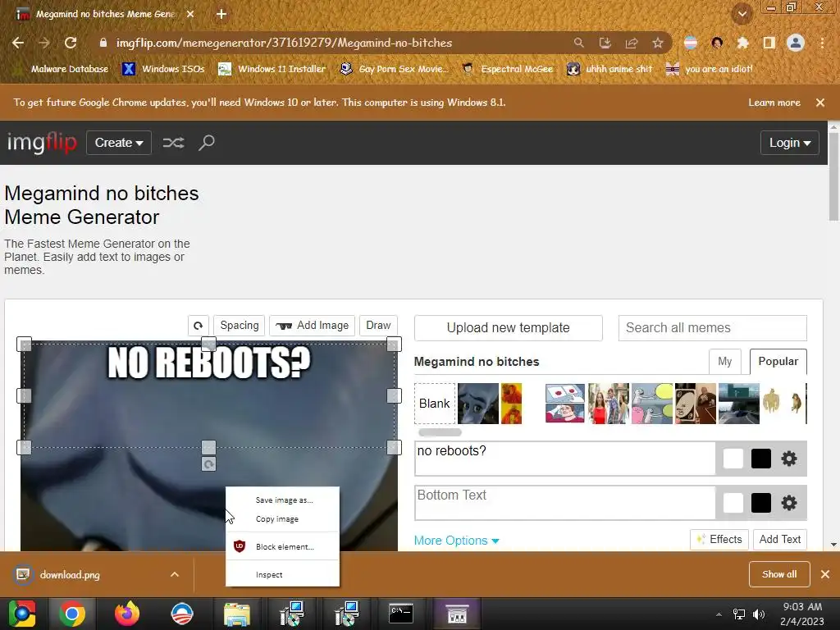Open settings gear for the Bottom Text box
840x630 pixels.
pyautogui.click(x=788, y=503)
